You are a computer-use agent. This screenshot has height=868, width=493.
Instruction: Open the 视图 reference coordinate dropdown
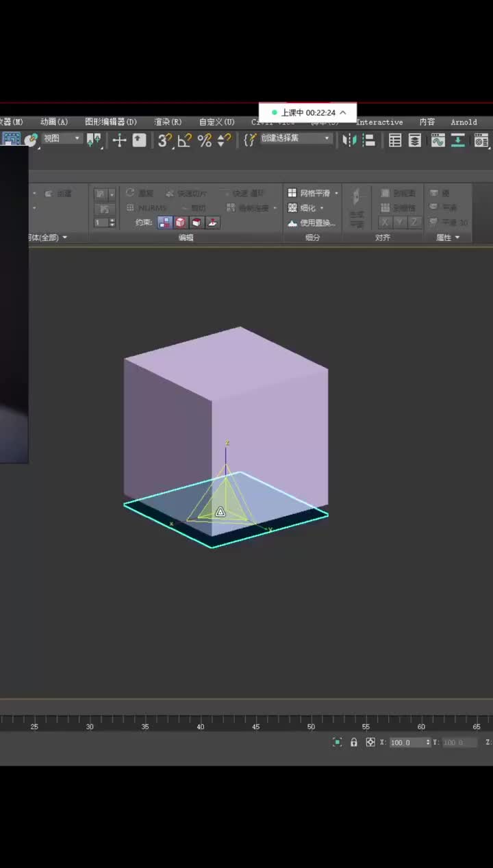[x=62, y=138]
